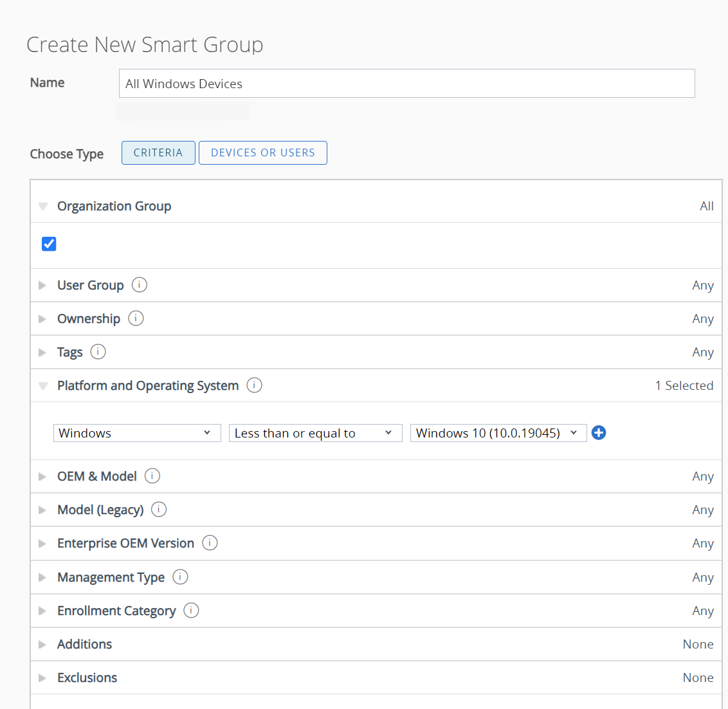Click the Ownership info icon
Viewport: 728px width, 709px height.
pos(136,318)
